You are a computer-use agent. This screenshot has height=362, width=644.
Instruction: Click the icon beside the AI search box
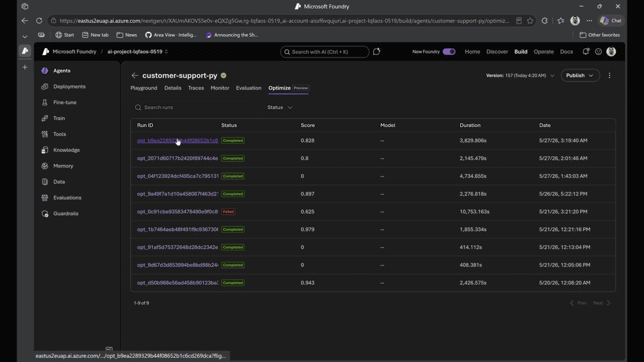[x=376, y=52]
